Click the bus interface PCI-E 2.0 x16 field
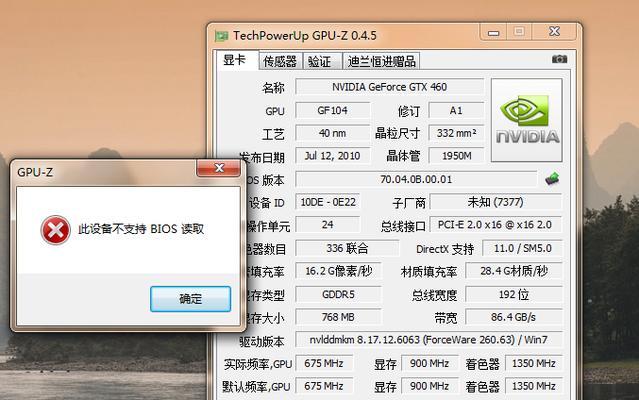639x400 pixels. (x=496, y=224)
